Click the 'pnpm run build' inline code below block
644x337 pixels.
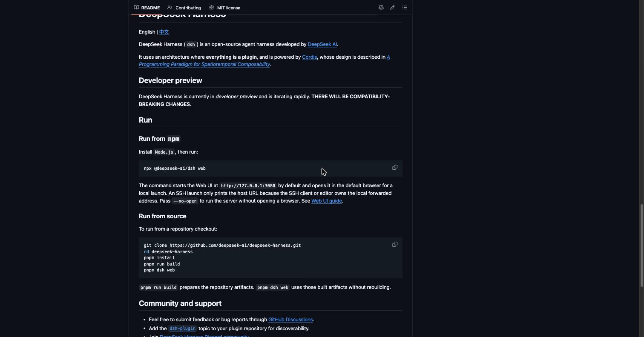[x=158, y=287]
